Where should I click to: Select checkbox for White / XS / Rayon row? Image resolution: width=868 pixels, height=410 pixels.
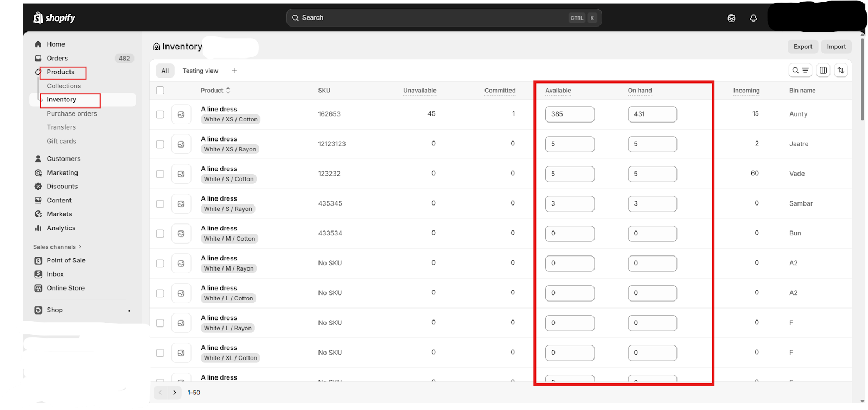click(x=160, y=144)
